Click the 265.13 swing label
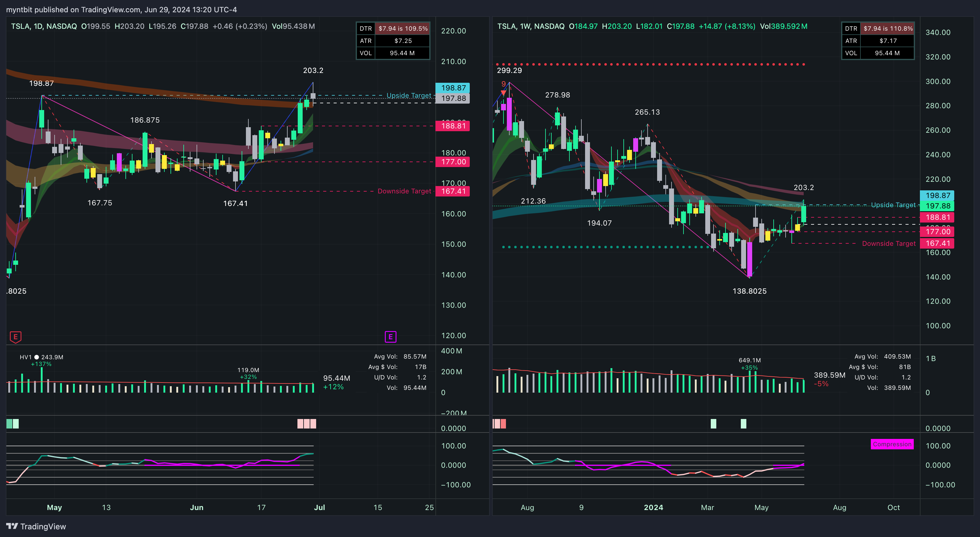Image resolution: width=980 pixels, height=537 pixels. (x=647, y=112)
